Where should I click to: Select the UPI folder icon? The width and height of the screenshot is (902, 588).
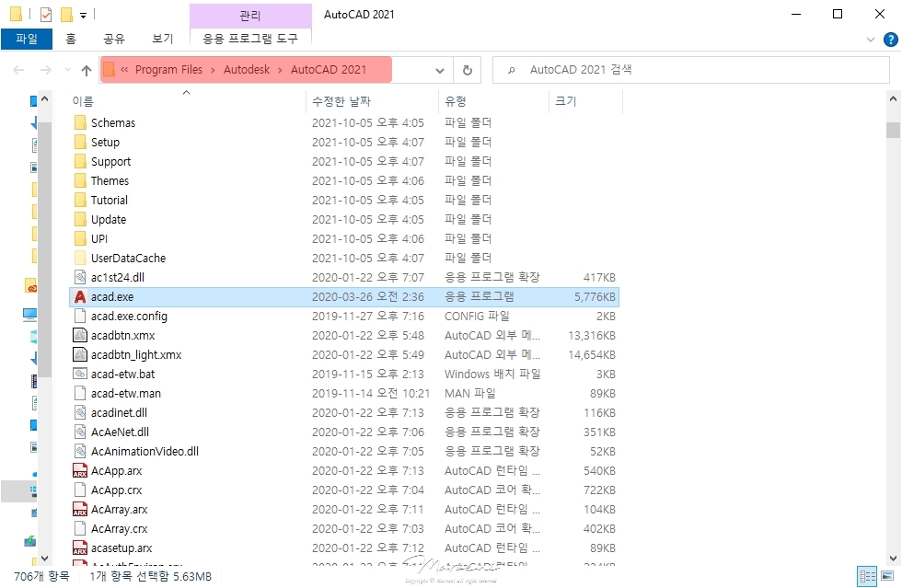click(81, 238)
